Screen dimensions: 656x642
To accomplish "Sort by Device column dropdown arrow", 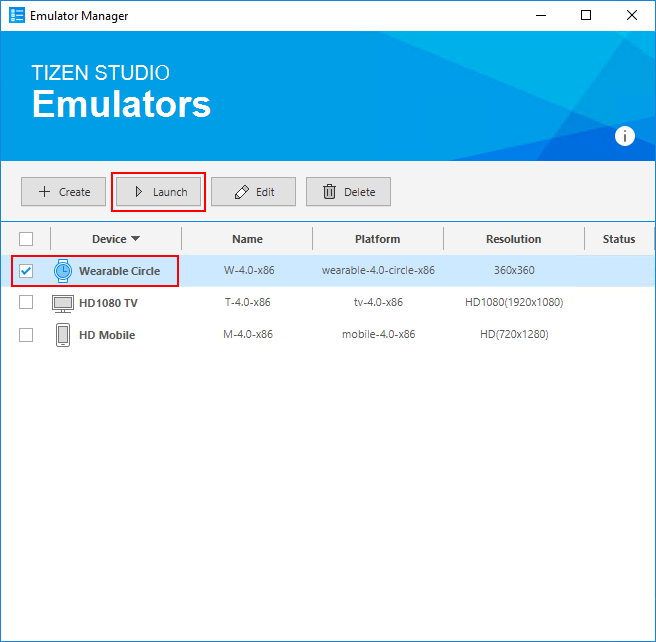I will [135, 239].
